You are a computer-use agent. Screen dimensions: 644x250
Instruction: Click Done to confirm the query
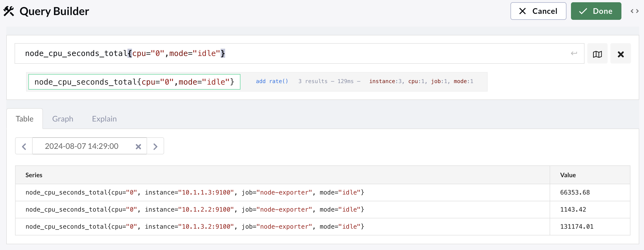click(596, 11)
